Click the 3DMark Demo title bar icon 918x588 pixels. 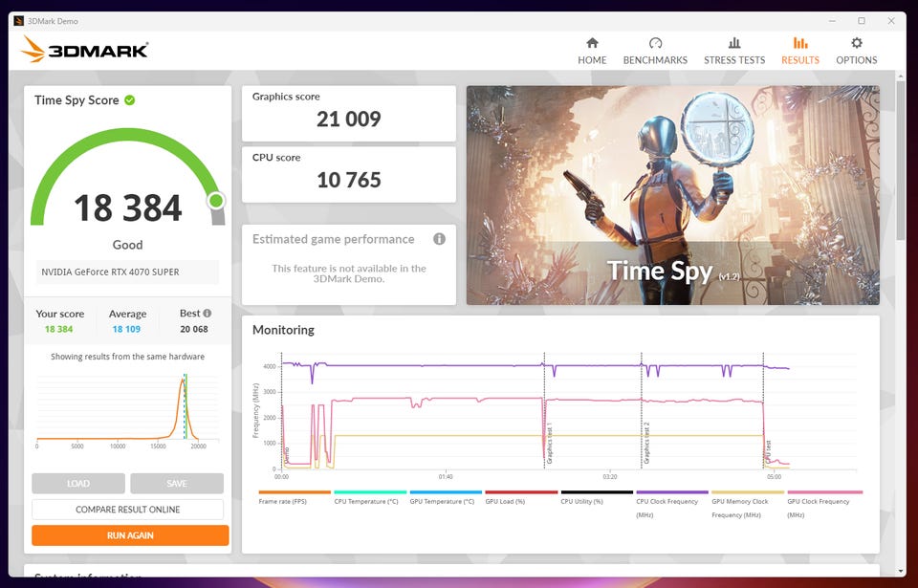pyautogui.click(x=19, y=21)
